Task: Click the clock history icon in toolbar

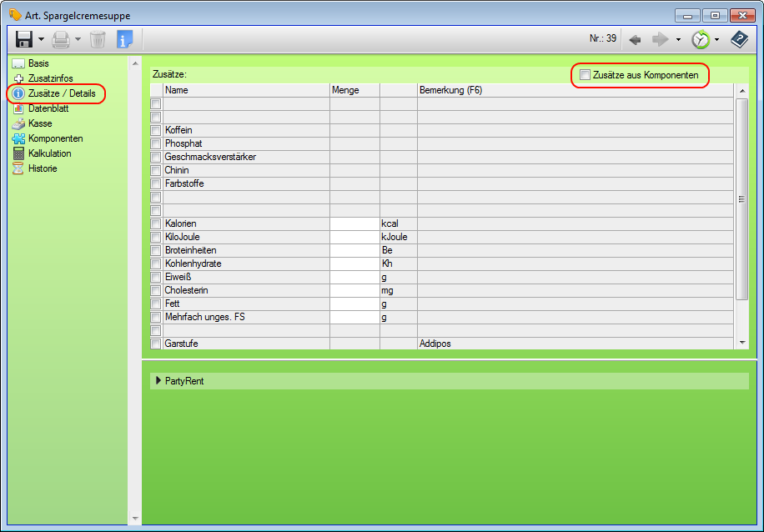Action: coord(701,39)
